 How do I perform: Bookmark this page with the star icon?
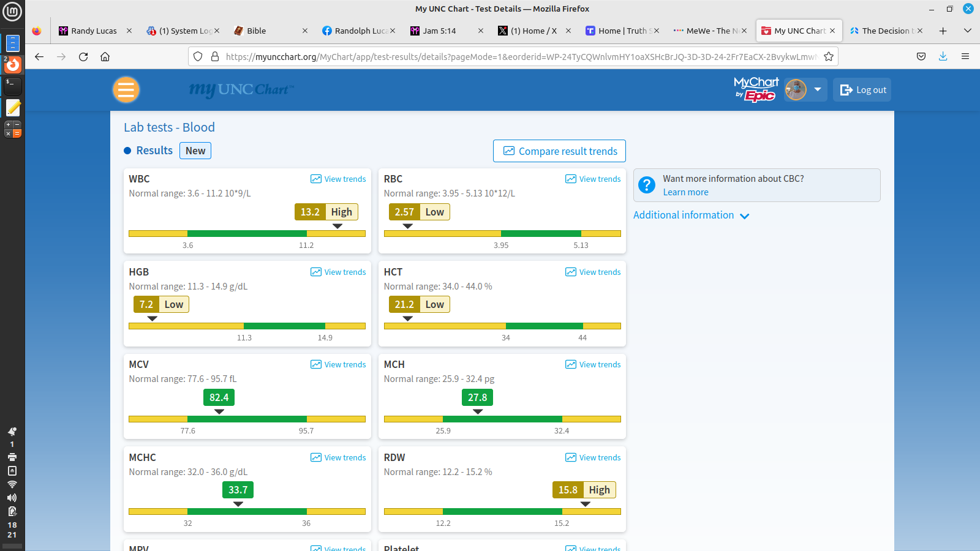pos(829,57)
